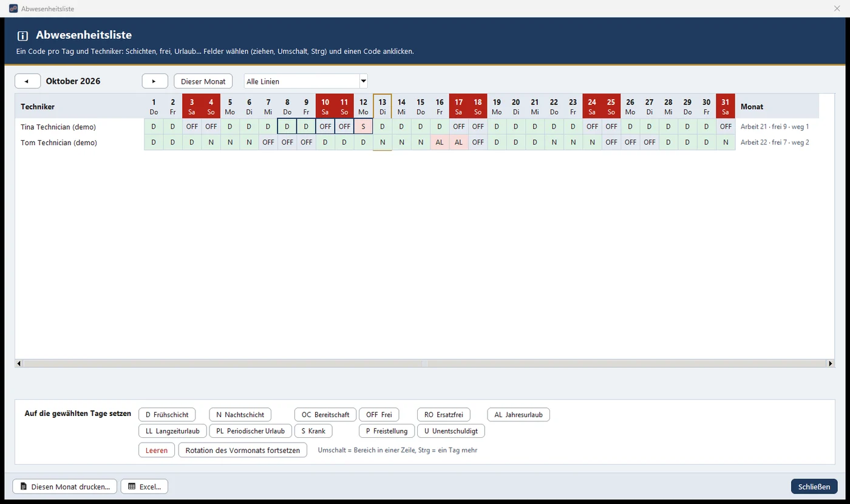Screen dimensions: 850x504
Task: Click Diesen Monat drucken
Action: pyautogui.click(x=65, y=486)
